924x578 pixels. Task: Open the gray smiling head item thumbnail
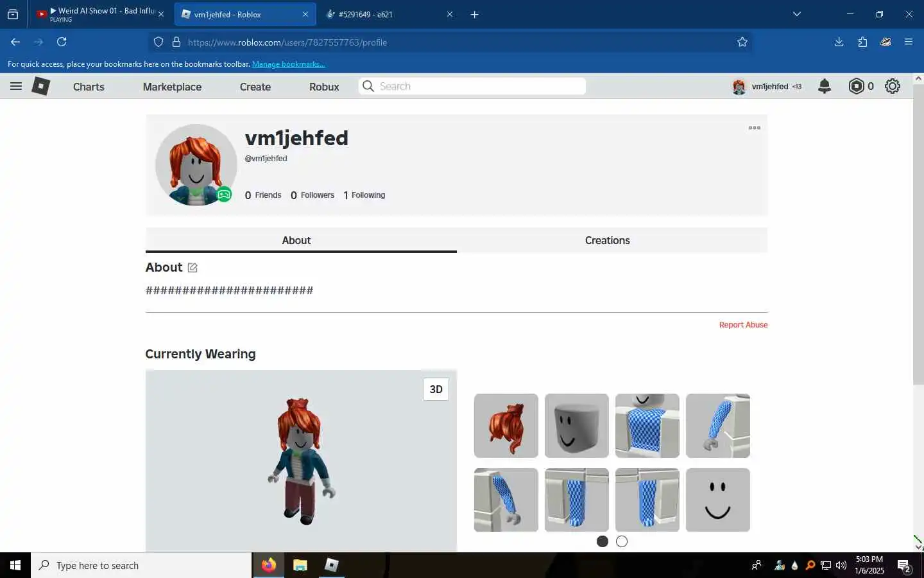(x=577, y=426)
